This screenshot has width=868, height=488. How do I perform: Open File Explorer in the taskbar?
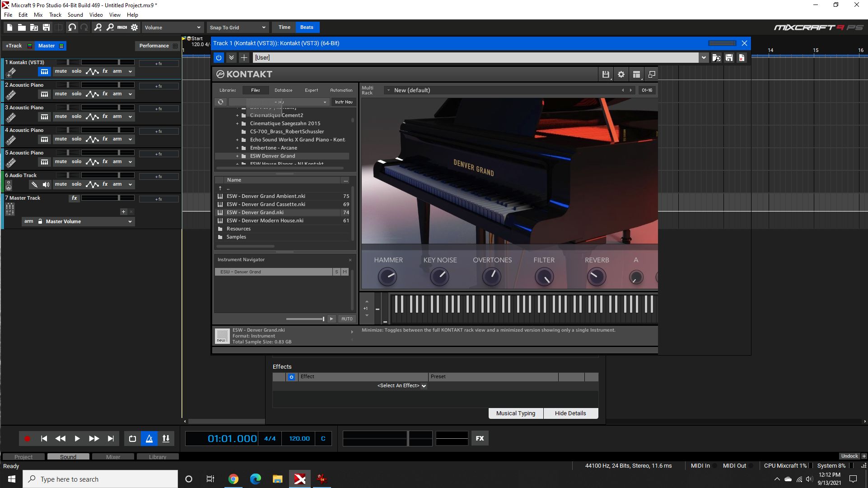(278, 479)
